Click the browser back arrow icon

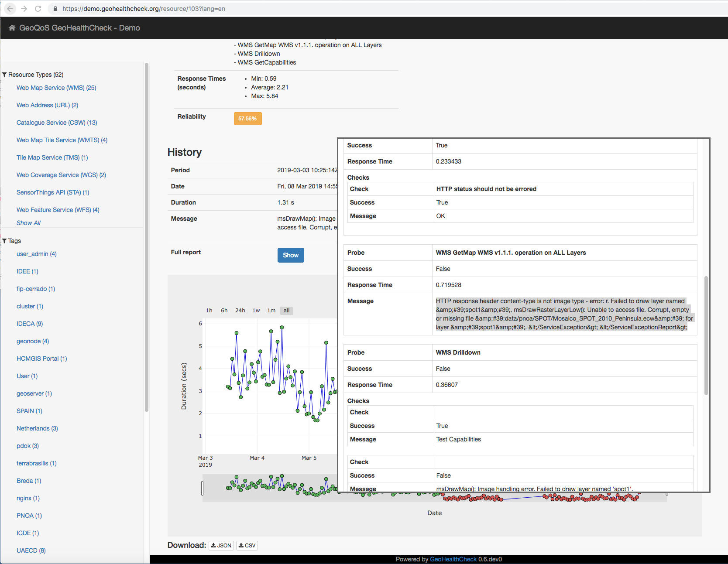10,9
